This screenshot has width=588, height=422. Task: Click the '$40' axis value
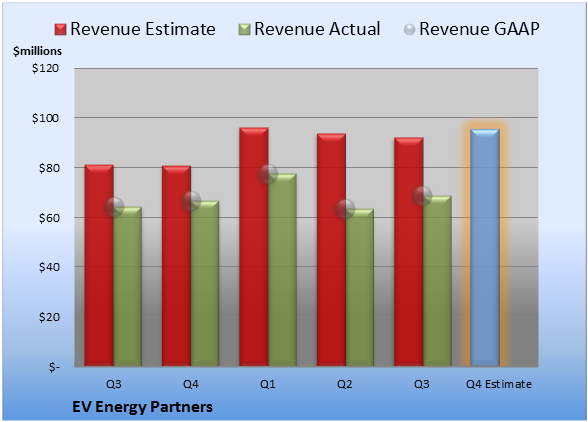[49, 267]
